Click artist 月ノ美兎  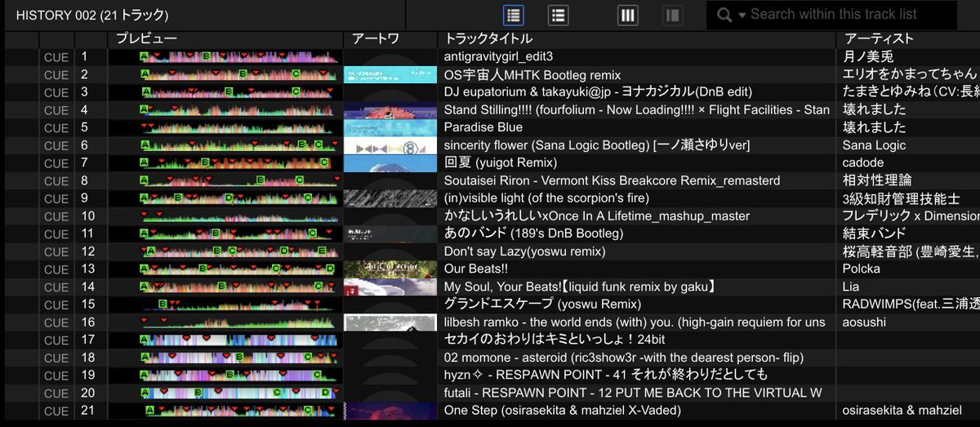pos(868,57)
